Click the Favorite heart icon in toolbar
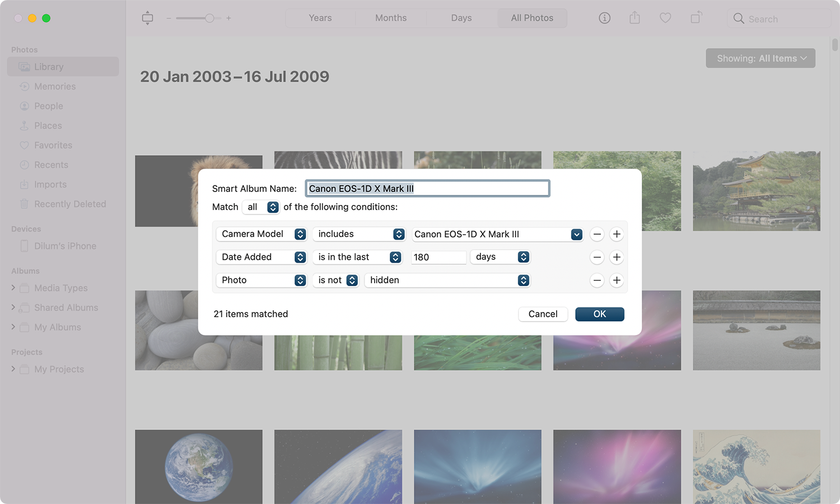 coord(665,18)
